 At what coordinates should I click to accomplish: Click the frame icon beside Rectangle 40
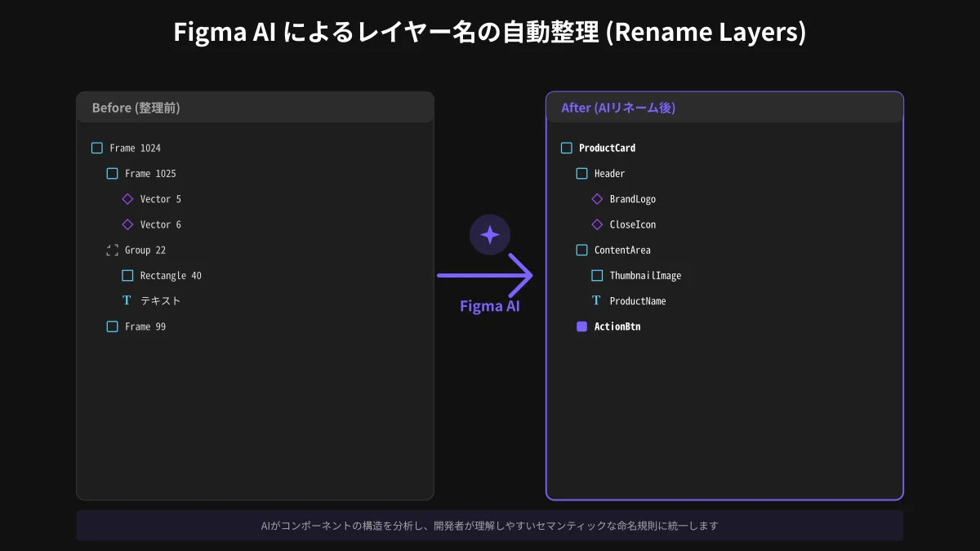(127, 275)
